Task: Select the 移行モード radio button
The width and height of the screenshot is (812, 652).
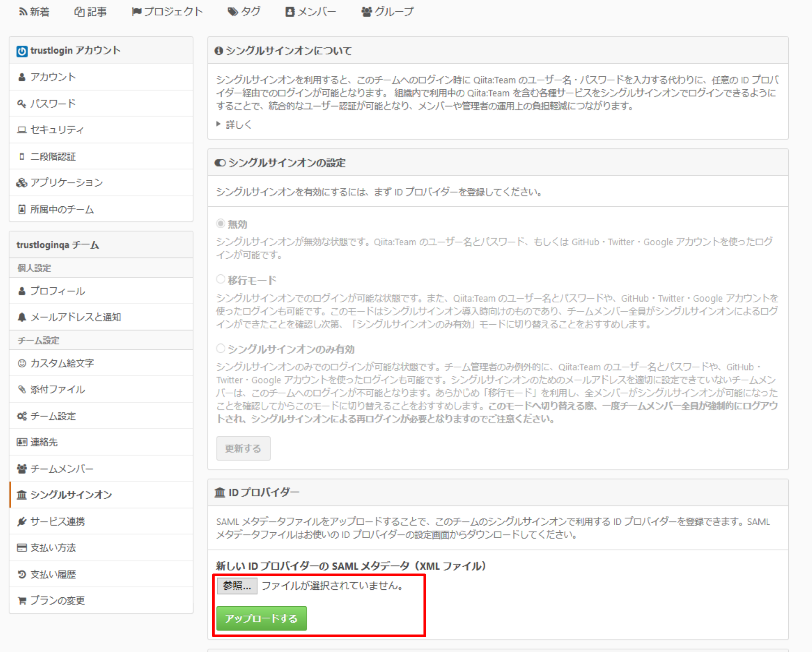Action: pos(220,279)
